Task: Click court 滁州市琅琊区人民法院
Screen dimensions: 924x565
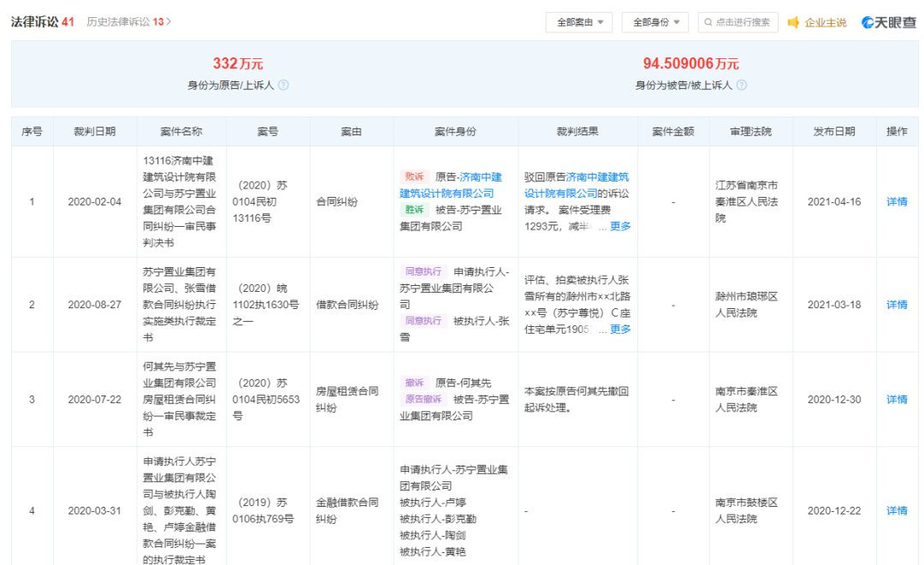Action: [747, 305]
